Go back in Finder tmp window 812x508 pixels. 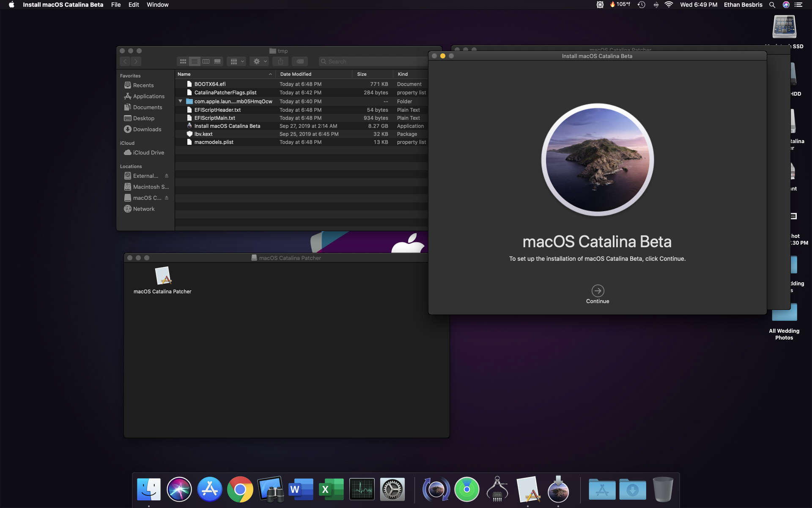click(125, 61)
